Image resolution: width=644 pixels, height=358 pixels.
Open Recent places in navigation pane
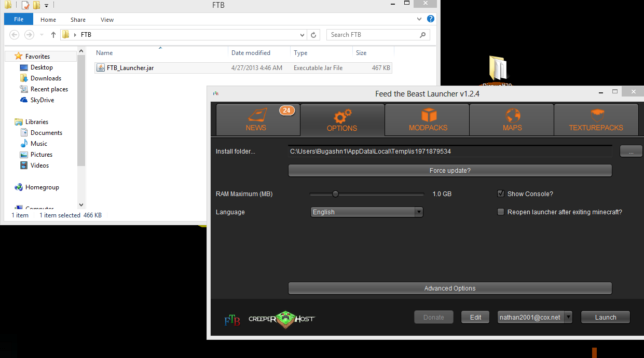click(49, 89)
